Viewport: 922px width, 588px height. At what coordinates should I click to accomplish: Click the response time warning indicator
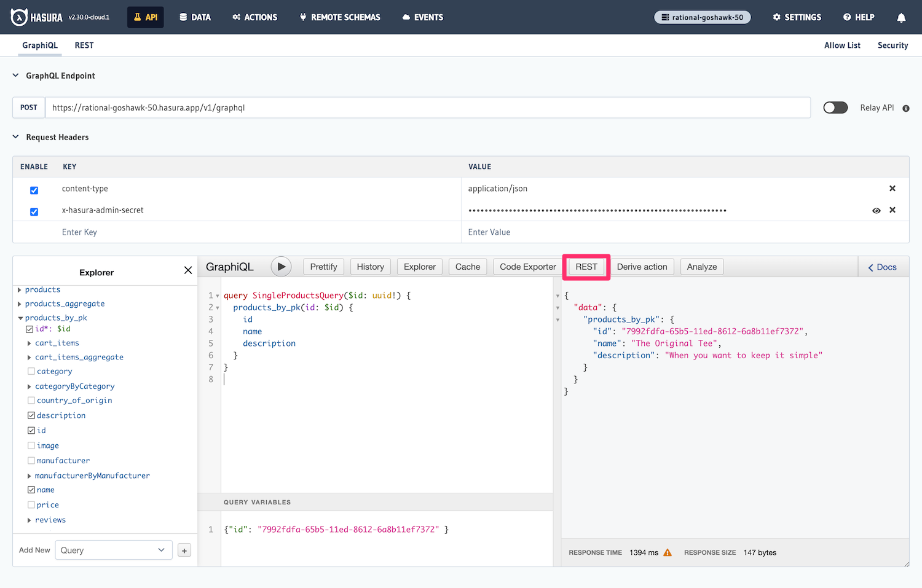[x=669, y=552]
